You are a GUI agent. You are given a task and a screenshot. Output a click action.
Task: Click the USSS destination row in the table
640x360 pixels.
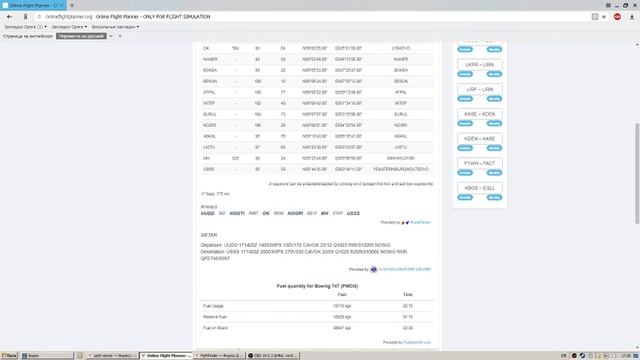317,169
